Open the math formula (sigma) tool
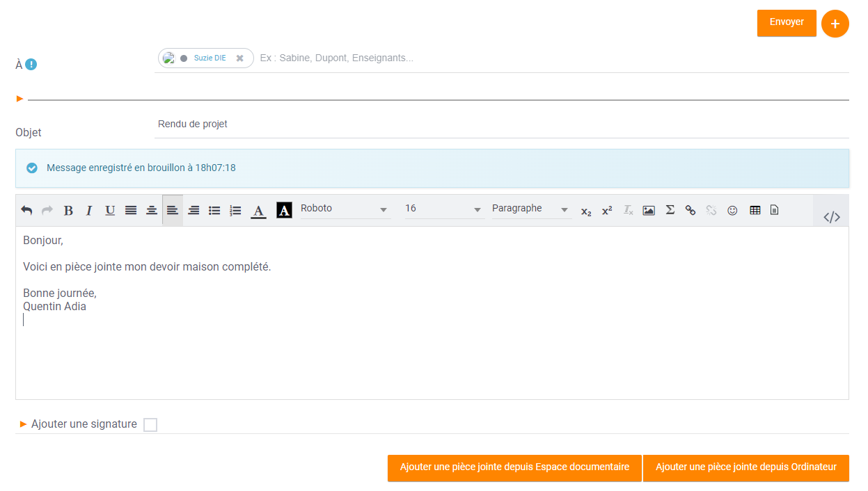 pos(670,210)
